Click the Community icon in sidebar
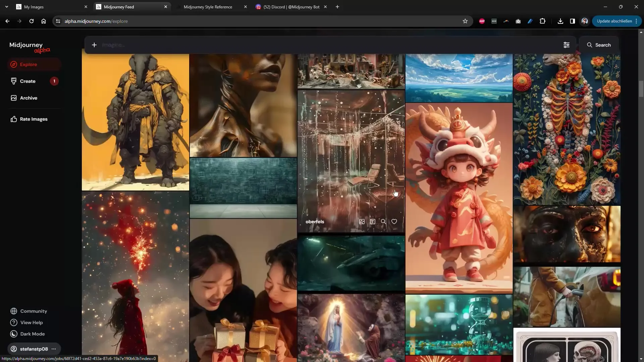Screen dimensions: 644x362 13,311
